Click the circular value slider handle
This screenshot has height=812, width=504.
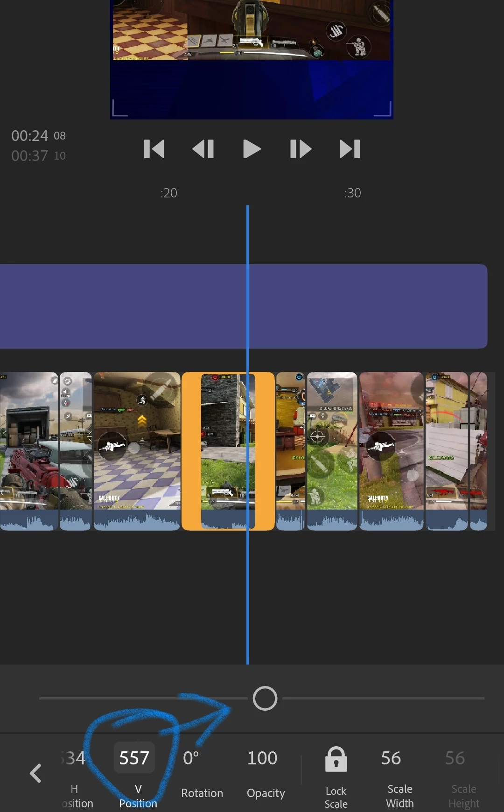click(265, 699)
